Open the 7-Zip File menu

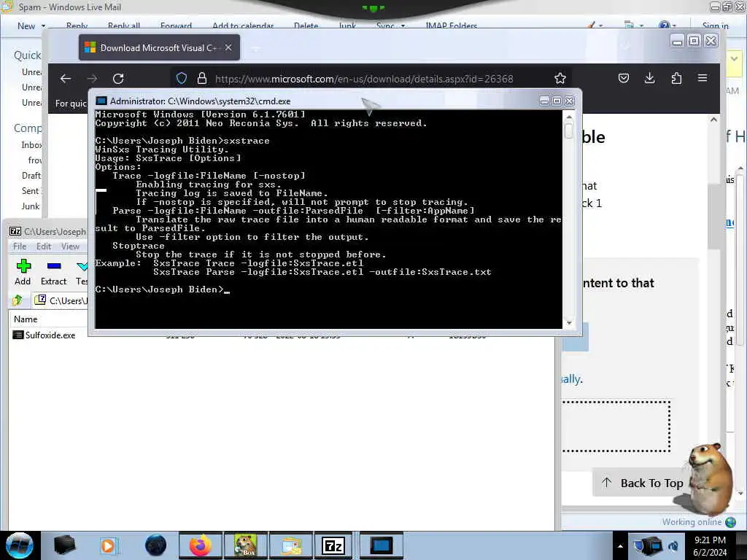[20, 246]
